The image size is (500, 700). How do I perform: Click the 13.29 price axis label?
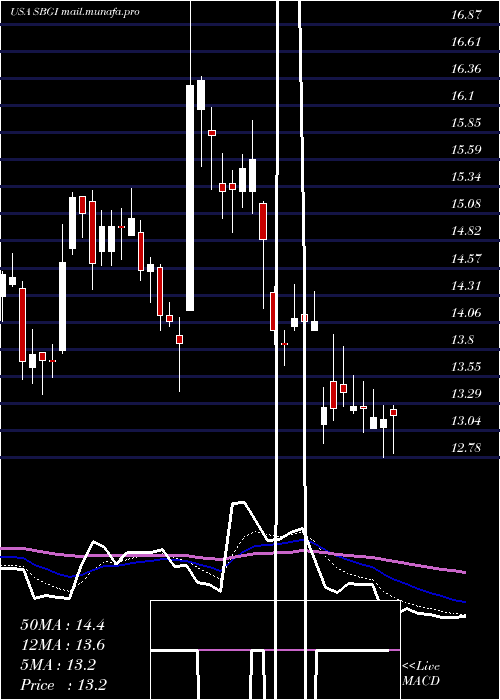[x=466, y=394]
